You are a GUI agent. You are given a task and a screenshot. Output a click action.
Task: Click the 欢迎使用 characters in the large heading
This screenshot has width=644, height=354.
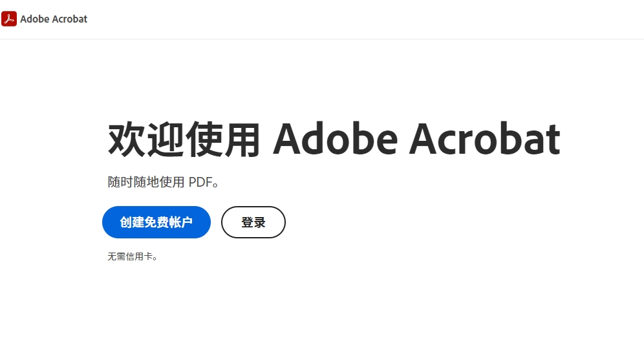[184, 140]
